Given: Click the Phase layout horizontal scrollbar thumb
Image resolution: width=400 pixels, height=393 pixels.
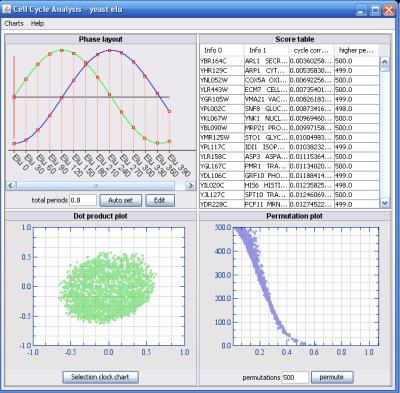Looking at the screenshot, I should click(95, 185).
